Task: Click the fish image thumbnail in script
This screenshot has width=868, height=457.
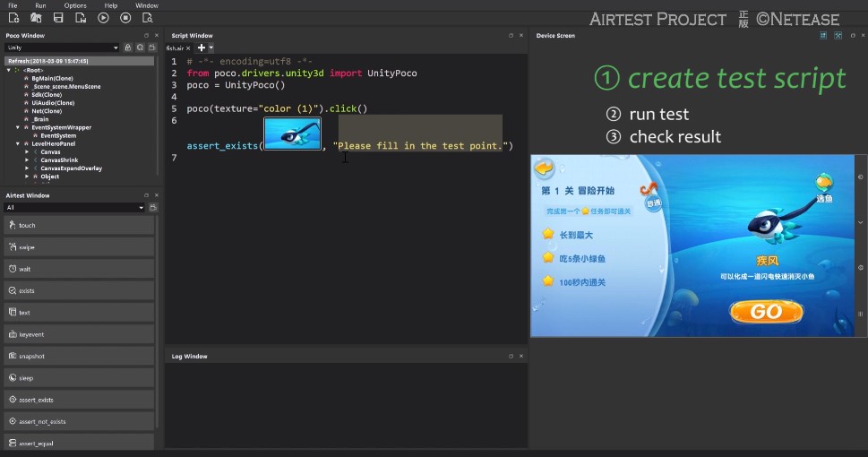Action: tap(292, 134)
